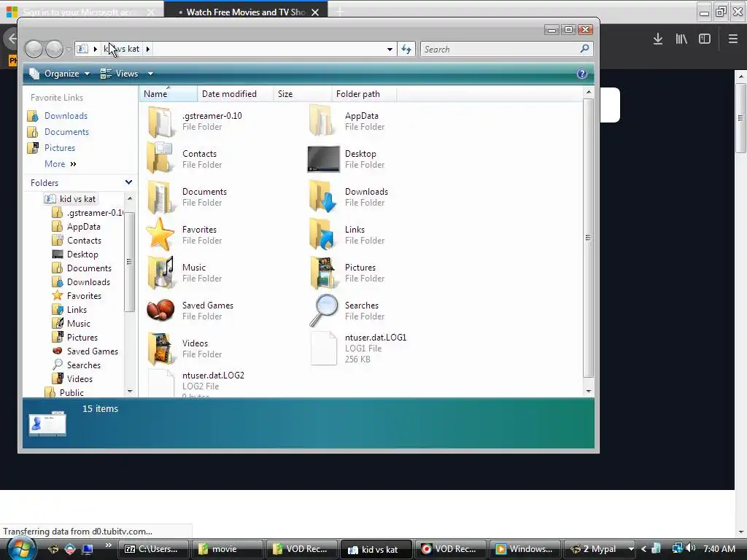Open the AppData folder icon in file list
Image resolution: width=747 pixels, height=560 pixels.
coord(322,121)
